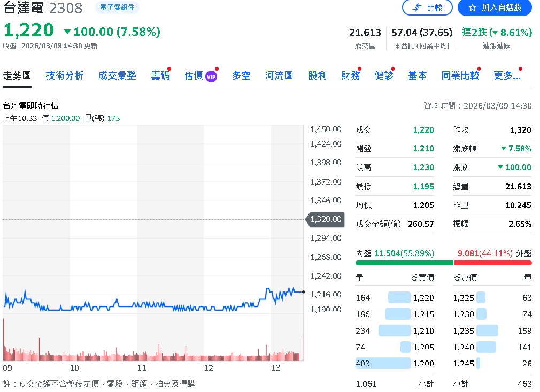
Task: Open the 成交彙整 tab
Action: point(117,75)
